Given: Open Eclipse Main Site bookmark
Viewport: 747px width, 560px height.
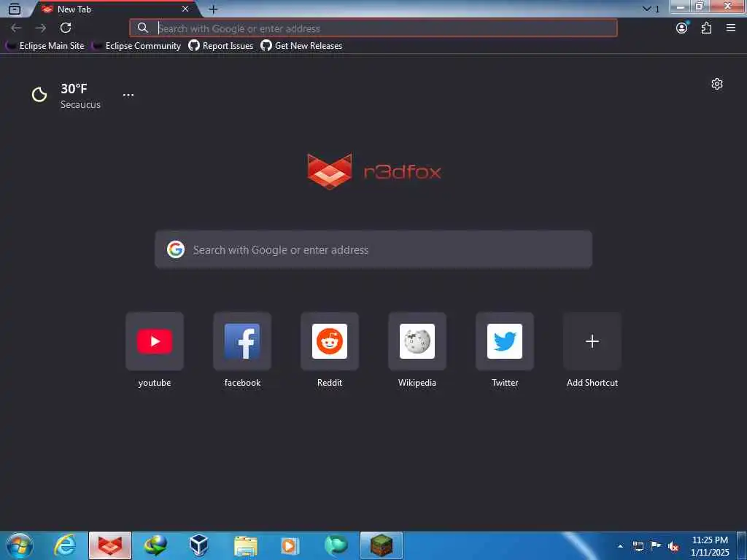Looking at the screenshot, I should pyautogui.click(x=44, y=46).
